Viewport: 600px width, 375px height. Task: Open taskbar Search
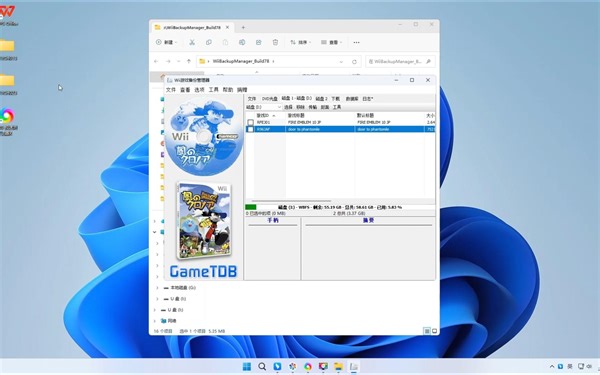[x=262, y=367]
